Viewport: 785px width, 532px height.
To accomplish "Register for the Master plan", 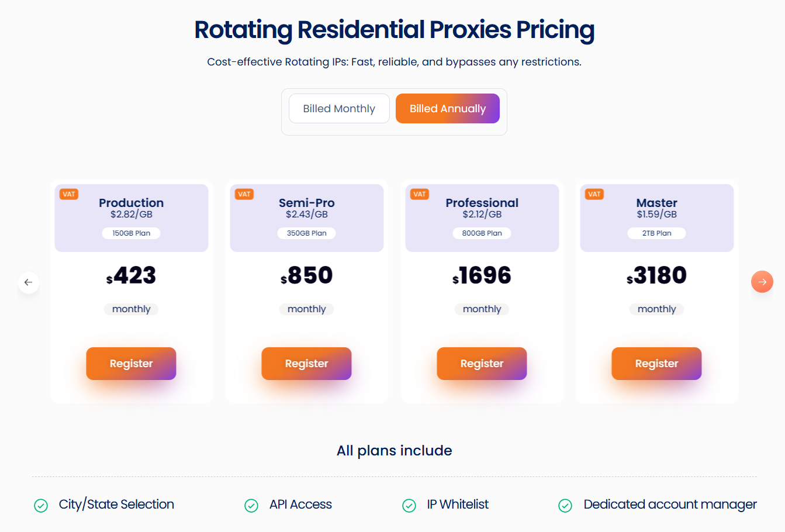I will (x=656, y=364).
